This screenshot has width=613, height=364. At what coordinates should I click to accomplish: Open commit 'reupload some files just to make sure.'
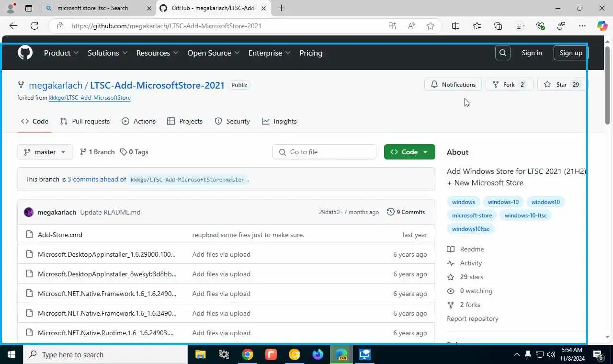pos(248,235)
